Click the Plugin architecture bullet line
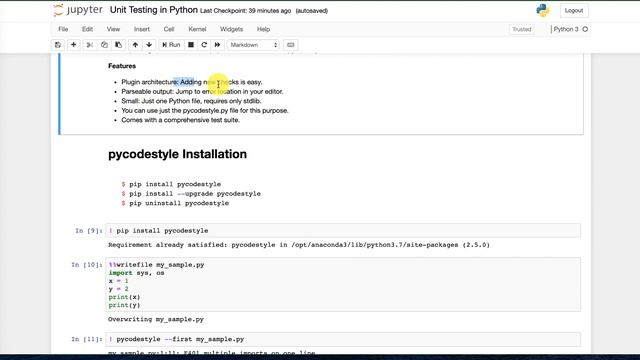This screenshot has height=360, width=640. pos(192,82)
